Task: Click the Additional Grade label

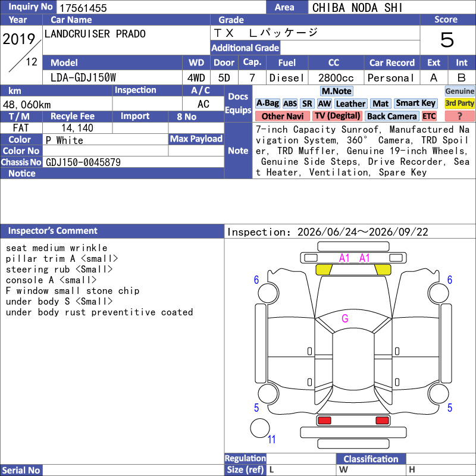Action: click(x=245, y=48)
